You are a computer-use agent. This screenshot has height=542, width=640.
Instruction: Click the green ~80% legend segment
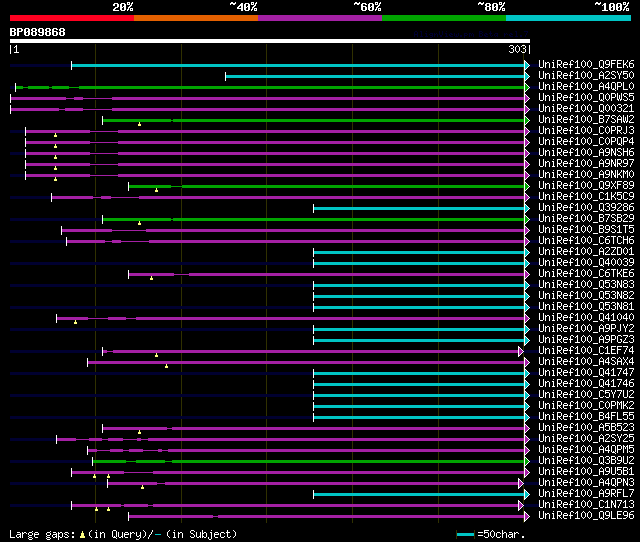(444, 18)
